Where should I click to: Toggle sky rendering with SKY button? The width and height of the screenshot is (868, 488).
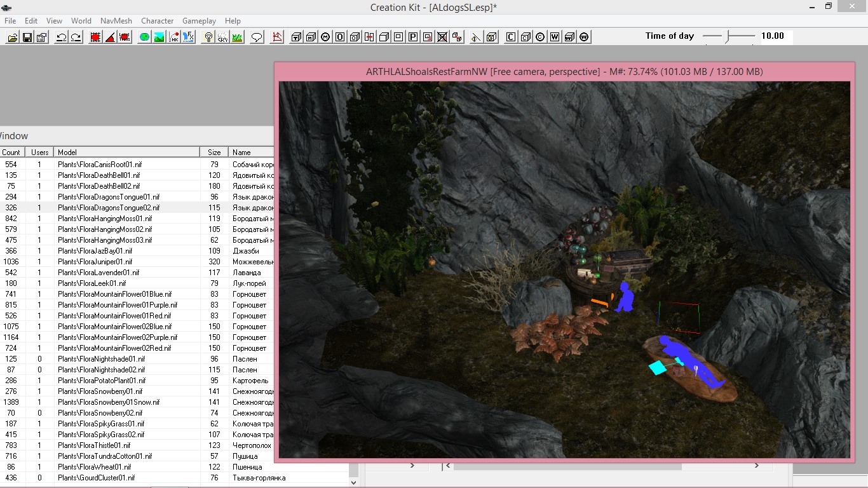point(222,37)
